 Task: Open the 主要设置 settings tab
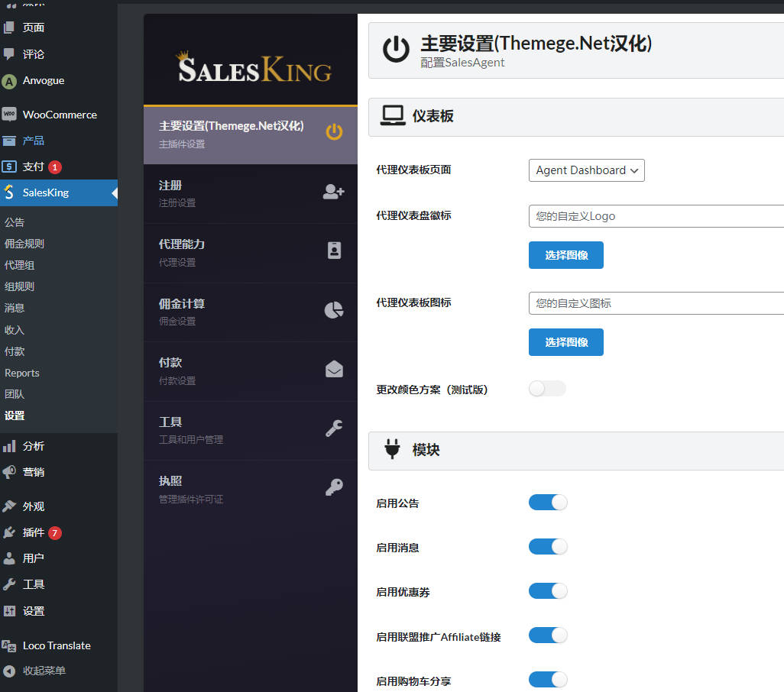coord(251,135)
